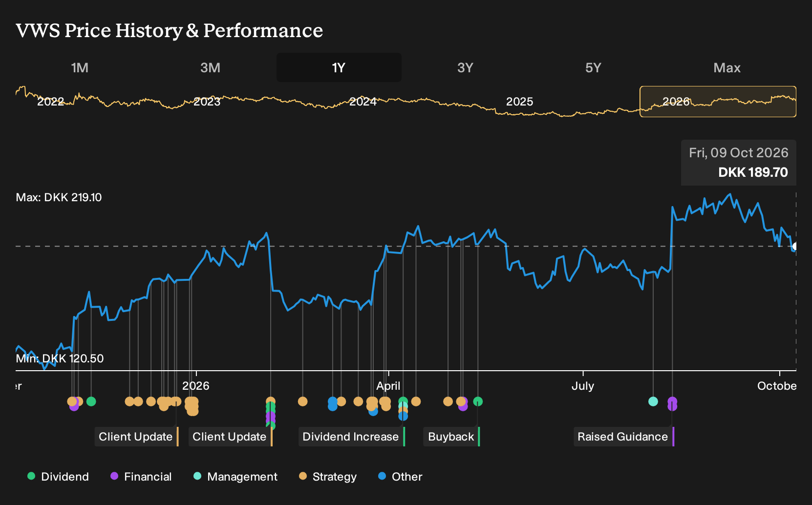Click the 2025 label in overview chart

[x=519, y=102]
